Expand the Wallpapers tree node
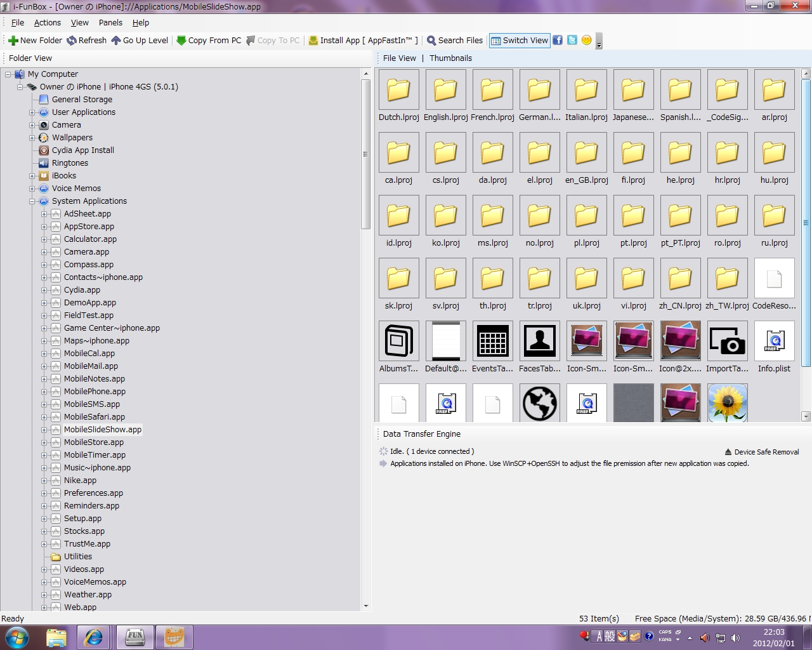This screenshot has width=812, height=650. click(x=32, y=138)
